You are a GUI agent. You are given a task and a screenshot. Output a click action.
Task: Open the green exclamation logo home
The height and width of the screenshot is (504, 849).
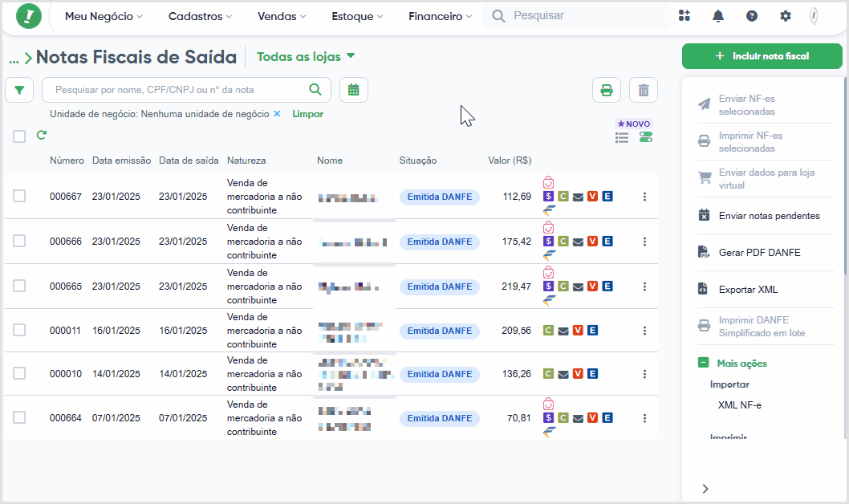tap(29, 16)
